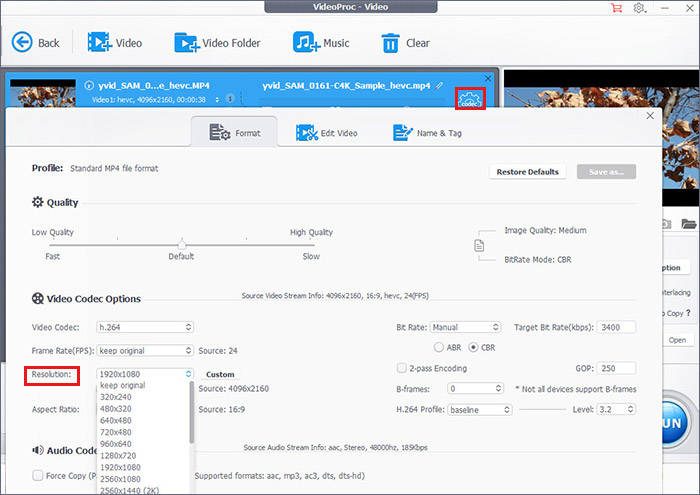The width and height of the screenshot is (700, 495).
Task: Open settings gear in title bar
Action: point(639,8)
